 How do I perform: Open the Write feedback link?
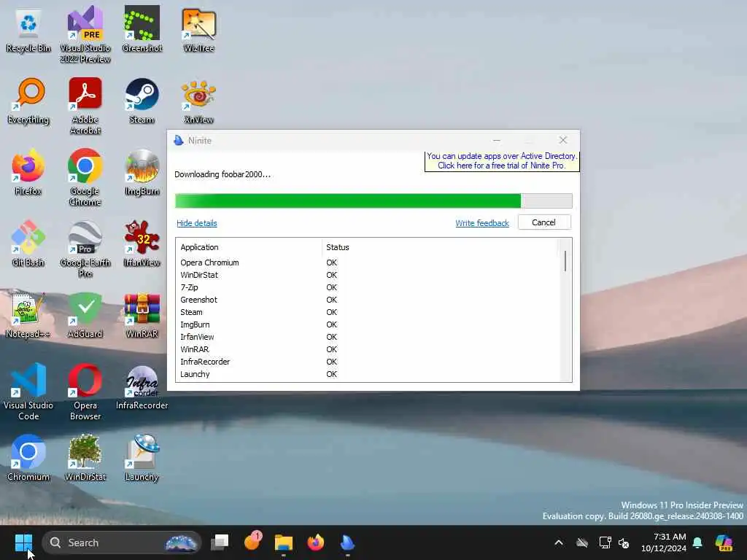click(482, 223)
